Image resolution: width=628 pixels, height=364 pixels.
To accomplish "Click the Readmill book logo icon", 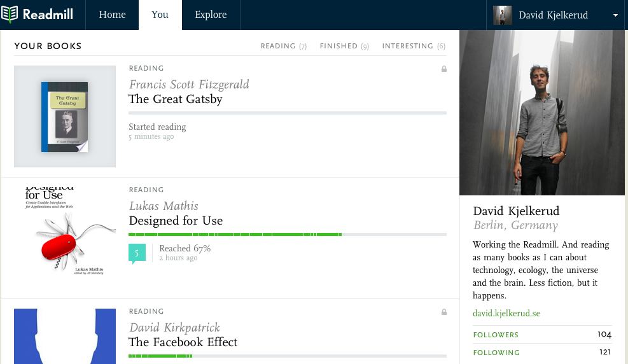I will point(10,15).
